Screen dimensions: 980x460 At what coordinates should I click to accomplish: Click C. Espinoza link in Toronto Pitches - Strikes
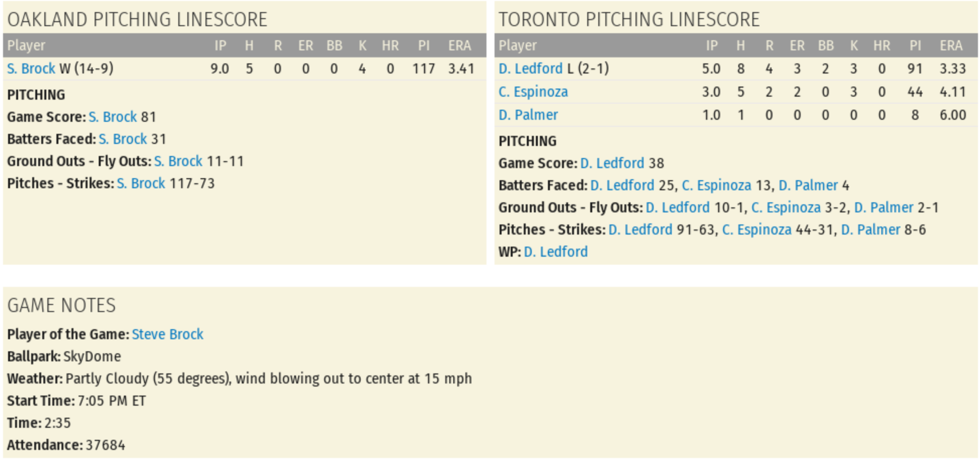coord(756,229)
